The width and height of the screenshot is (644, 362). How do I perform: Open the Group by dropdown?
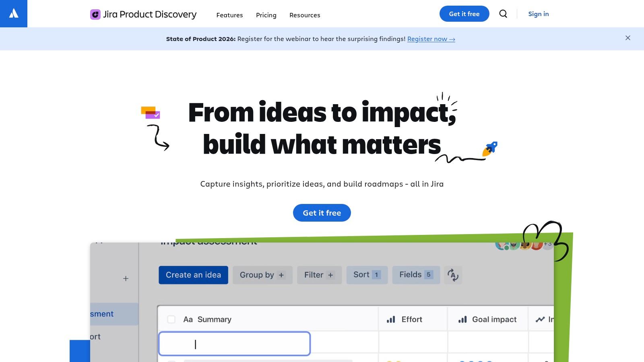pos(262,275)
